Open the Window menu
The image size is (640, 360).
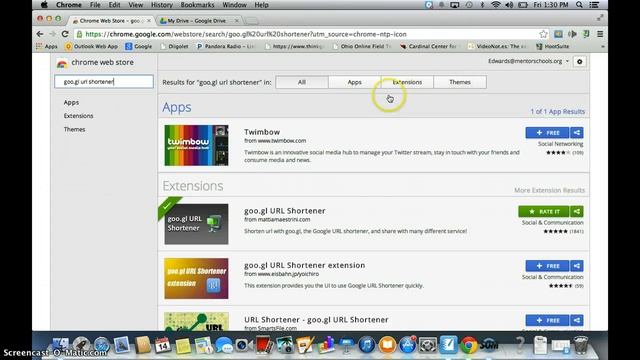pyautogui.click(x=234, y=5)
